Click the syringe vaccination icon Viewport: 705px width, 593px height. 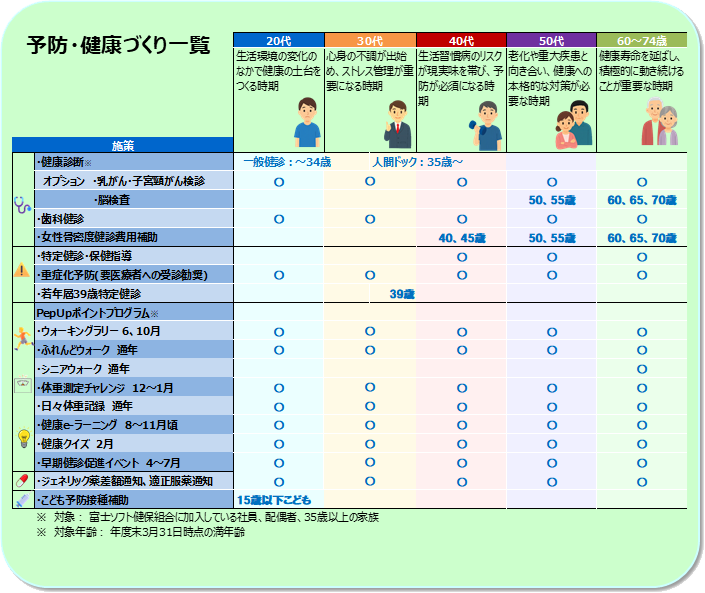[x=22, y=499]
